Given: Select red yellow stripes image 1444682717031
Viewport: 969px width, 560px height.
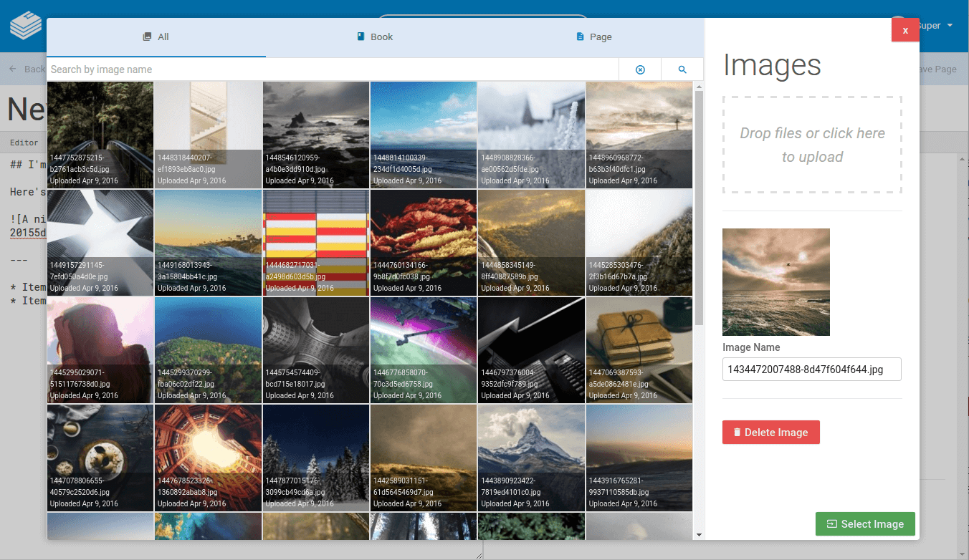Looking at the screenshot, I should coord(316,243).
